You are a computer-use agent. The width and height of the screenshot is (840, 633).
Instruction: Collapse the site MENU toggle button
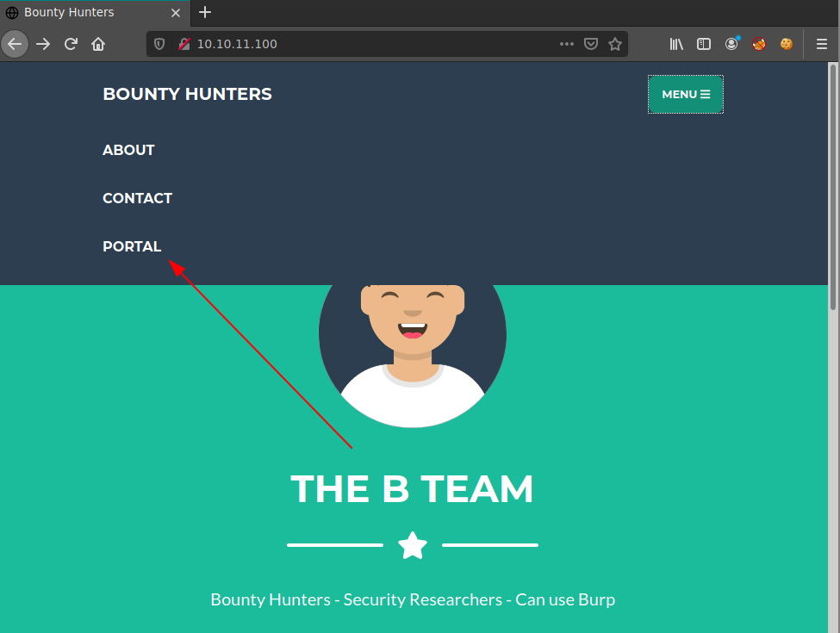point(685,95)
